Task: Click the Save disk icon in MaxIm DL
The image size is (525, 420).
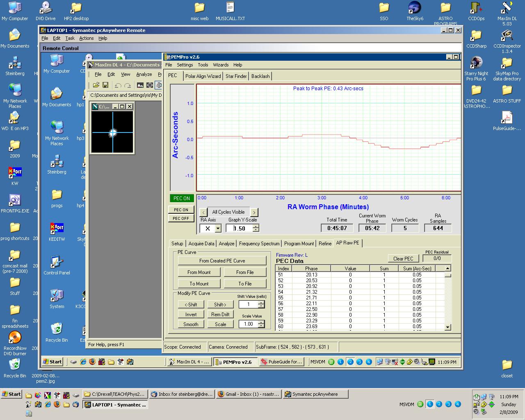Action: (105, 85)
